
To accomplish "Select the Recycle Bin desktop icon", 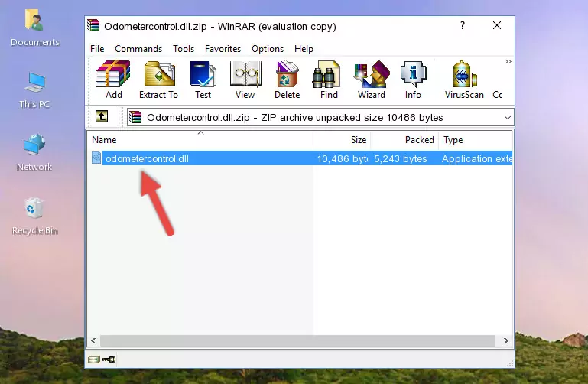I will [35, 216].
